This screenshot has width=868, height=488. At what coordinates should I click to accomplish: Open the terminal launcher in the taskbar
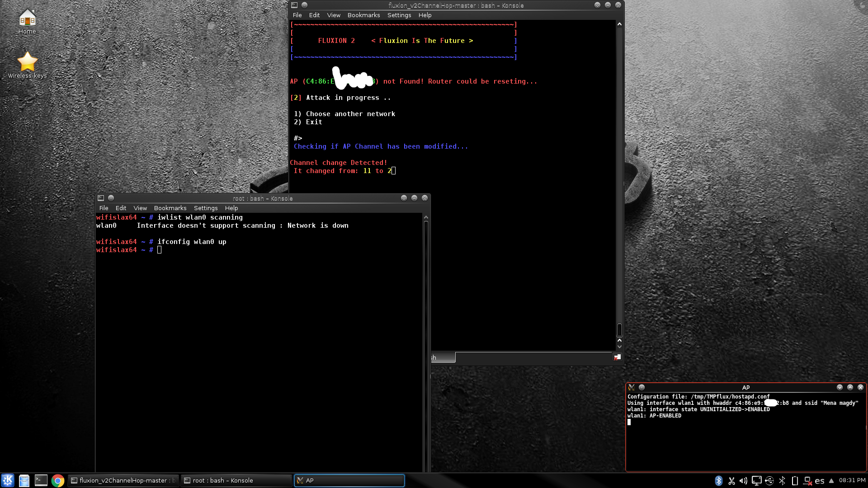pyautogui.click(x=41, y=480)
